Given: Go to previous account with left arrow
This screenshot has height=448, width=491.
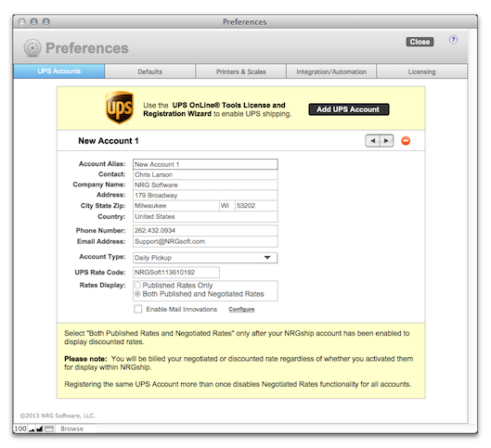Looking at the screenshot, I should tap(372, 141).
